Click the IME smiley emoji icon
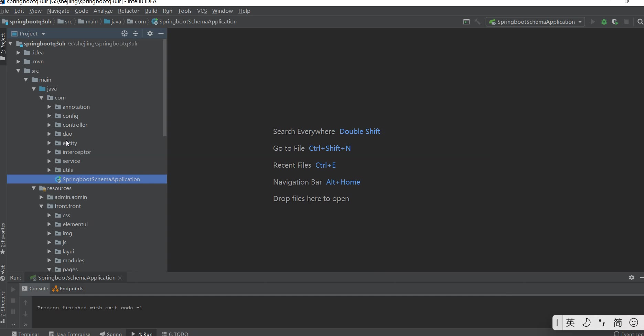 (634, 323)
